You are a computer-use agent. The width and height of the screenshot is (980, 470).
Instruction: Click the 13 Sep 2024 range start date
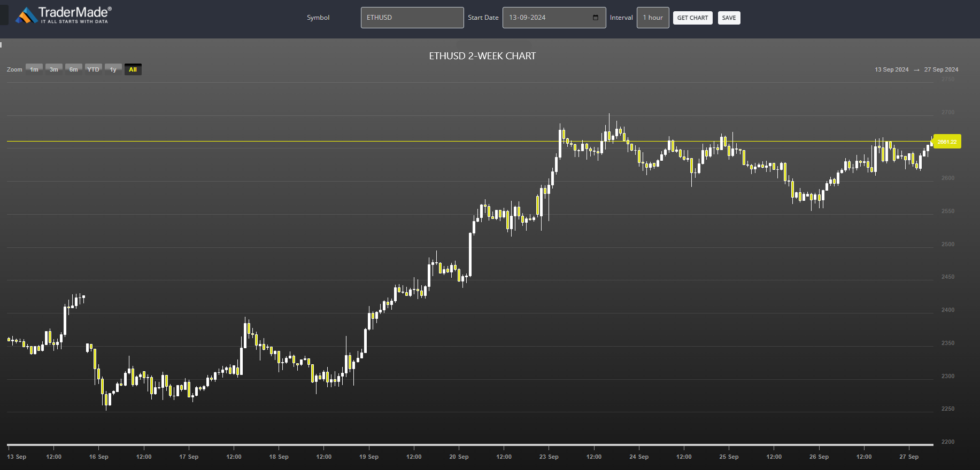click(x=891, y=69)
